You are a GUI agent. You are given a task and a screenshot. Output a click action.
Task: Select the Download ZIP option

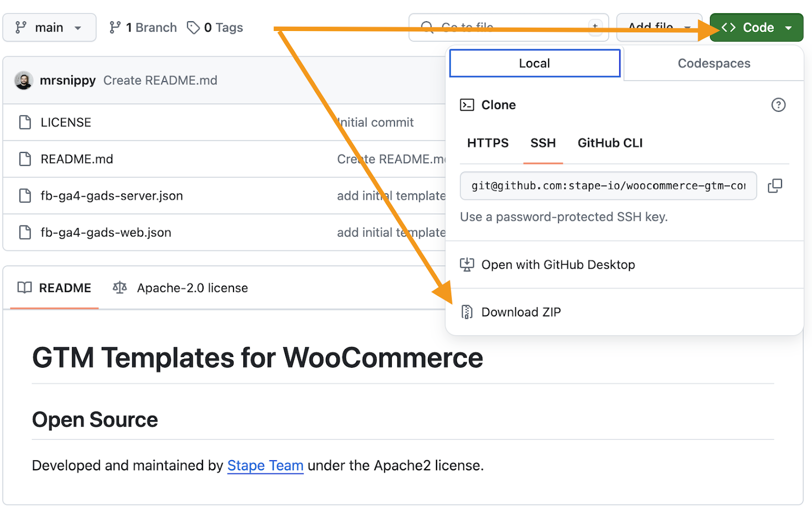point(521,312)
